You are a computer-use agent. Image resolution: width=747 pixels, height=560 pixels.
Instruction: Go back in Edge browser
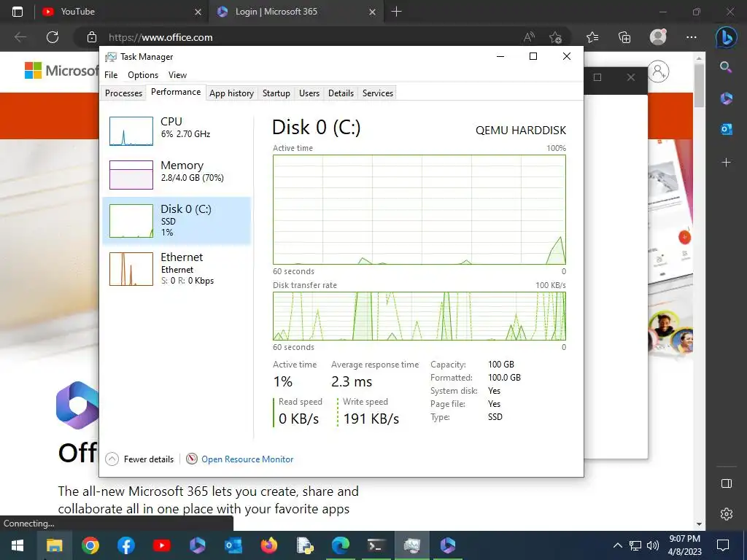click(x=20, y=37)
